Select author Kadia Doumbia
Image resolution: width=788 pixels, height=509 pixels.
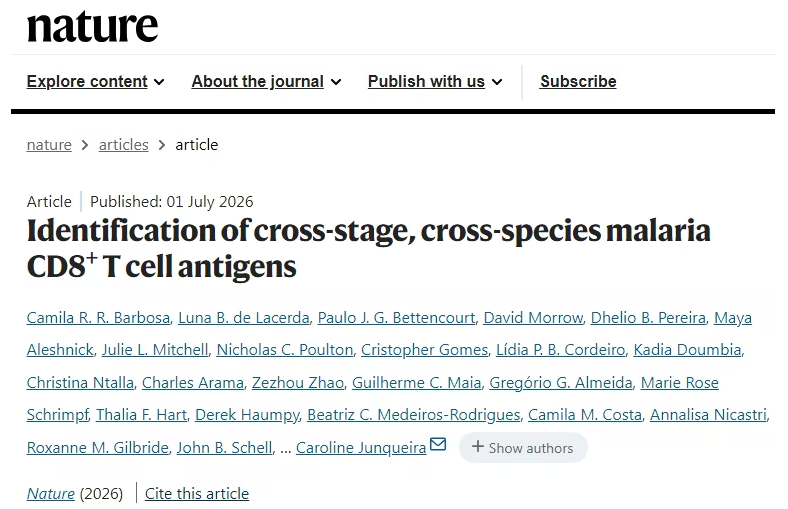(x=687, y=350)
